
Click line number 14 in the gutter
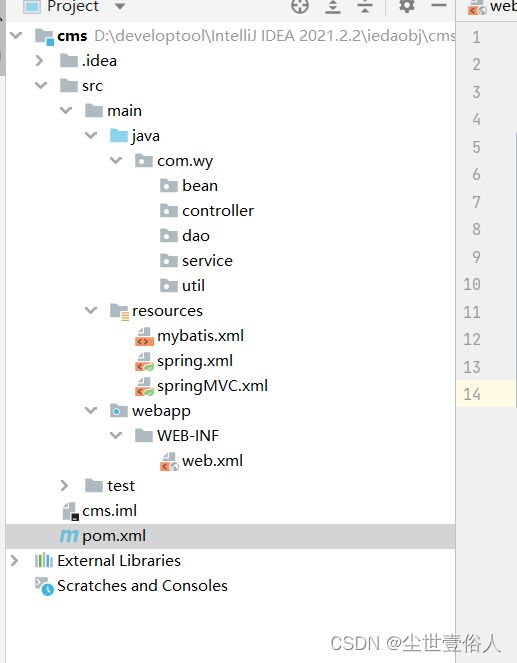tap(472, 394)
